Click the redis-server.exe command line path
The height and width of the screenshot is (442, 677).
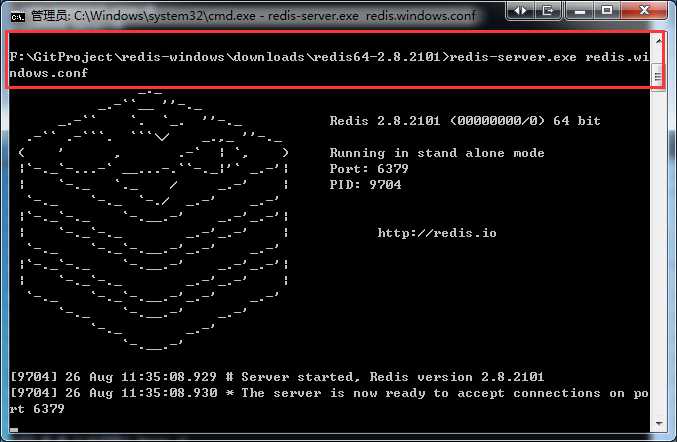[x=329, y=57]
